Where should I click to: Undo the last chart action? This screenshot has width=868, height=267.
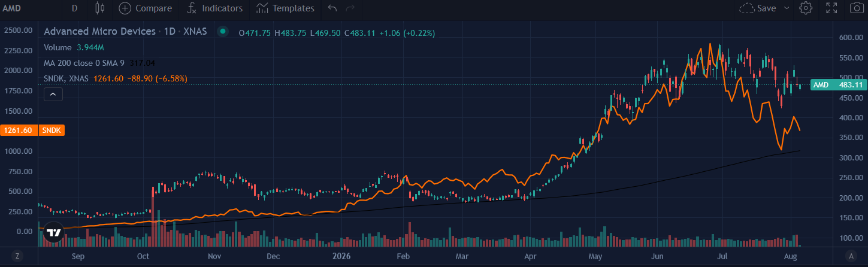[x=332, y=8]
